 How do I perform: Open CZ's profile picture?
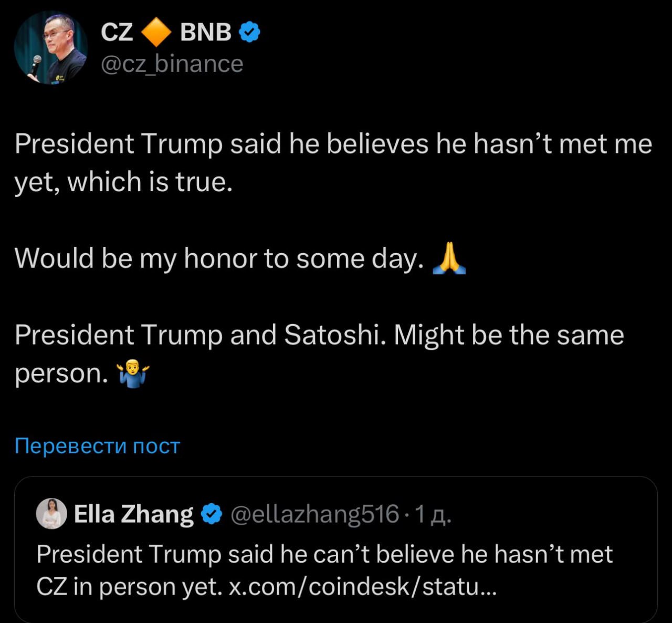pos(50,48)
